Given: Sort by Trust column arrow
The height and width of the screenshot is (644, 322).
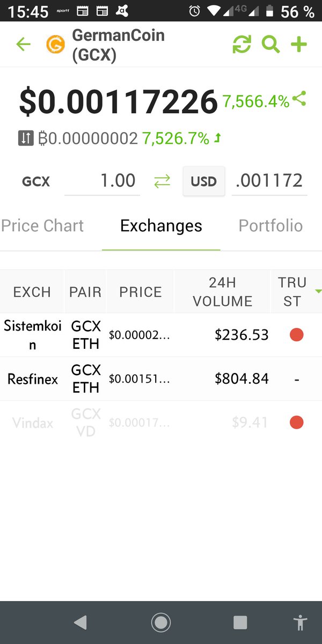Looking at the screenshot, I should click(x=318, y=291).
